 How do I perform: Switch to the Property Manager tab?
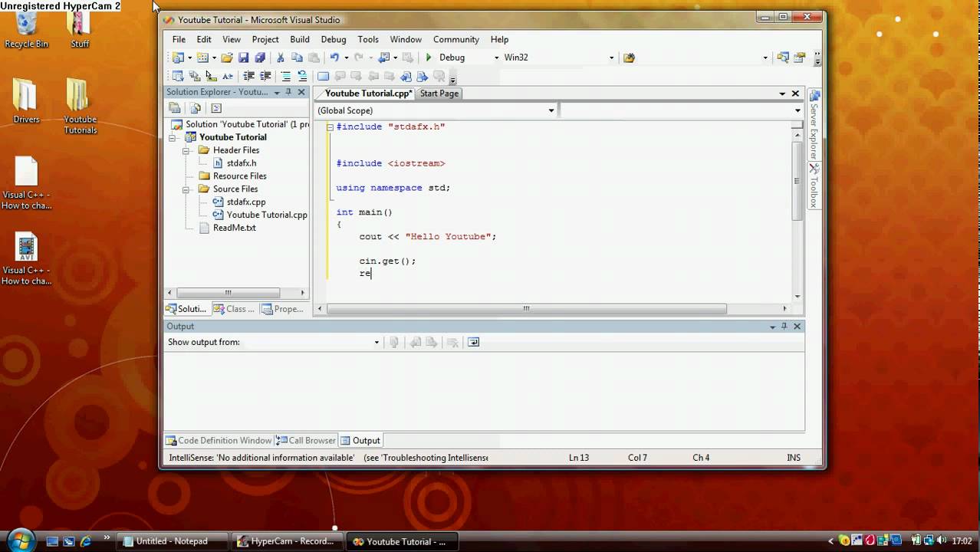[283, 309]
